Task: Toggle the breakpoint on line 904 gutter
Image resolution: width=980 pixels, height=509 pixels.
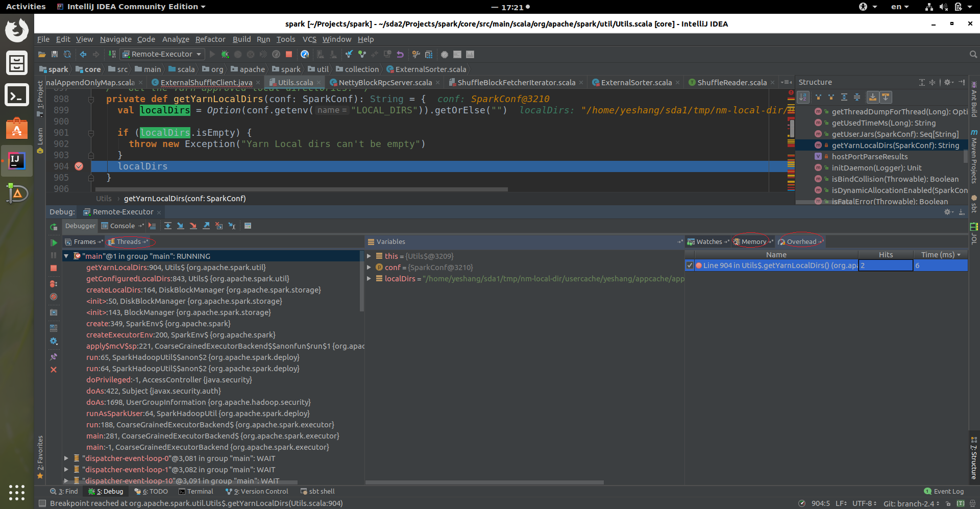Action: click(x=80, y=166)
